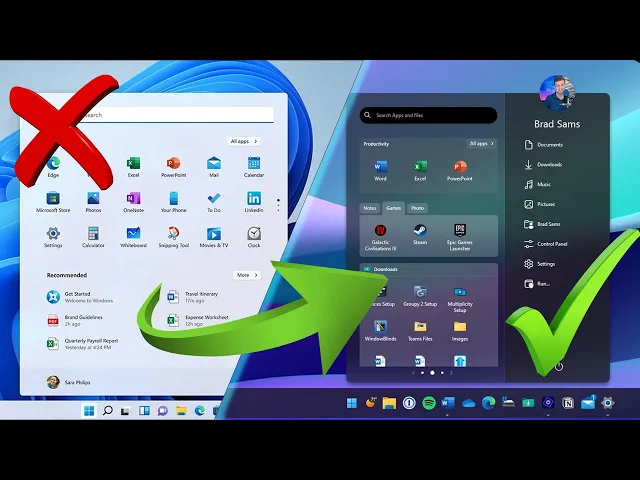
Task: Open Quarterly Payroll Report recommended file
Action: coord(82,344)
